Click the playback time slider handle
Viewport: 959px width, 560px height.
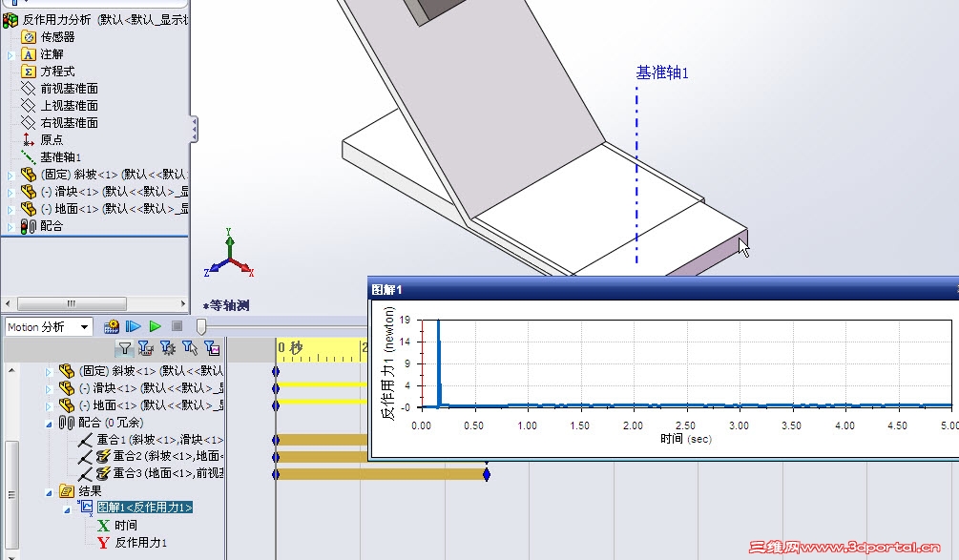pos(200,326)
